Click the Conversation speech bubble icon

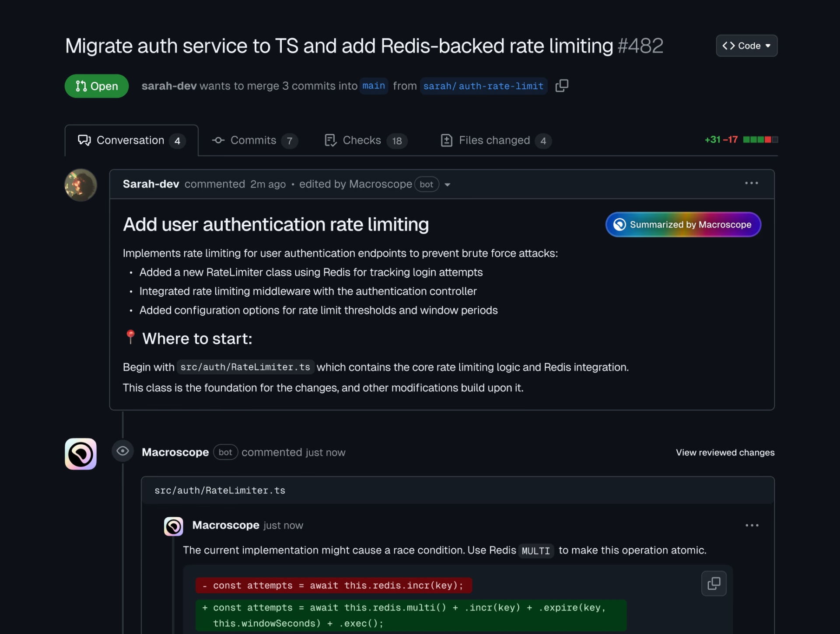pos(84,140)
